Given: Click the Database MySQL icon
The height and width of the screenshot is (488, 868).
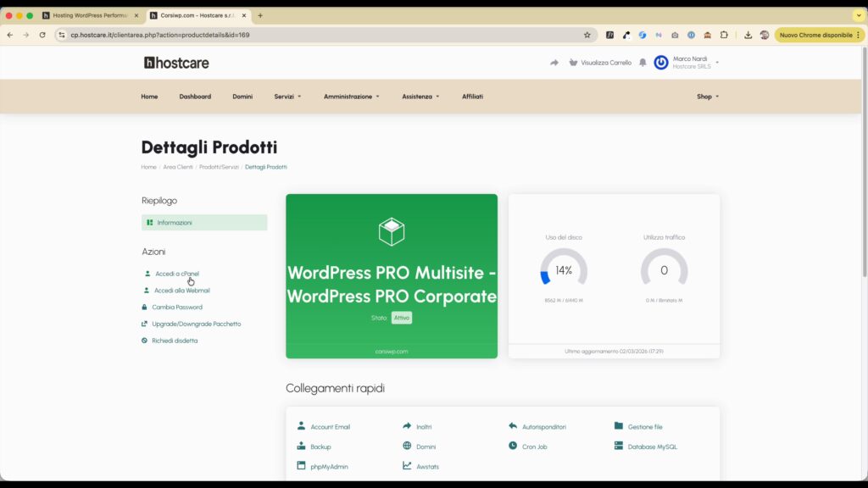Looking at the screenshot, I should pyautogui.click(x=619, y=446).
